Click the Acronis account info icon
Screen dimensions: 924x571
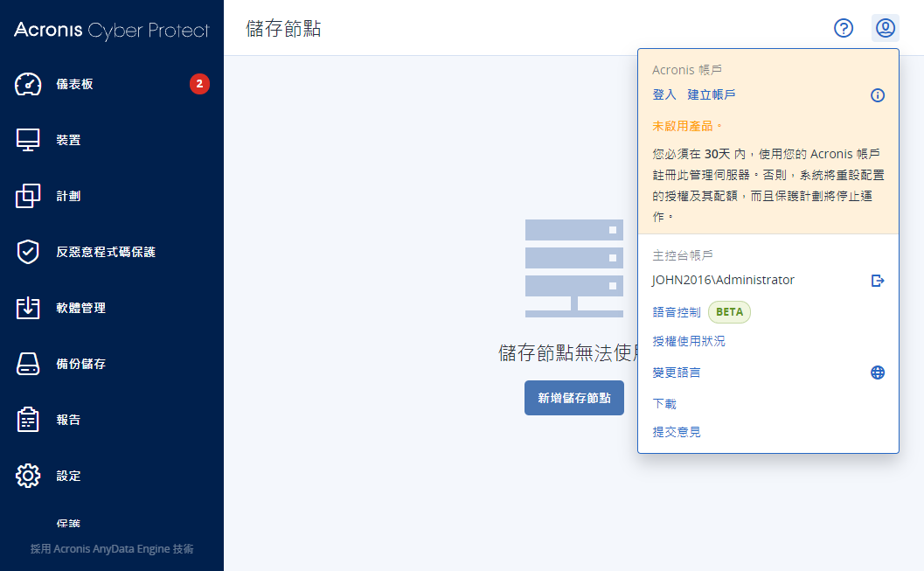click(x=878, y=95)
